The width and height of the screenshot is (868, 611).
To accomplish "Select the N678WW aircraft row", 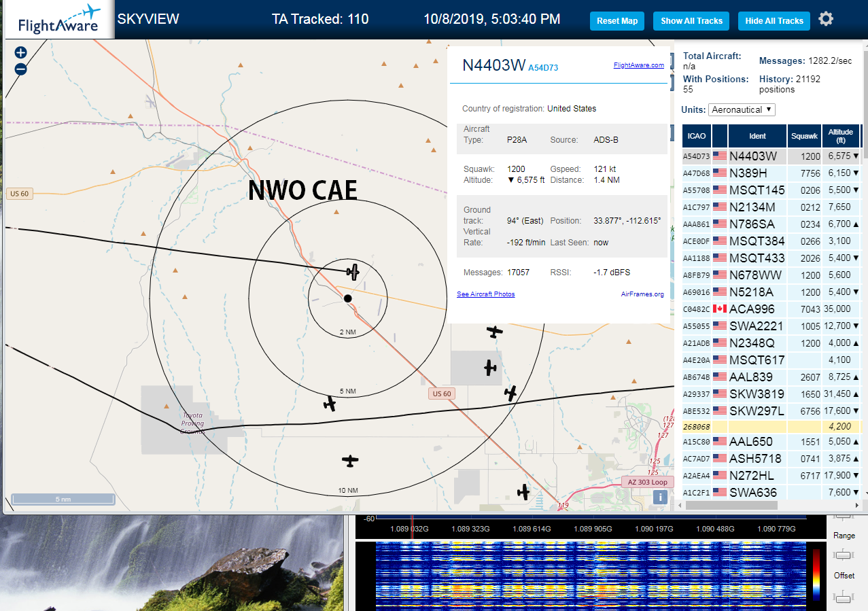I will coord(771,275).
